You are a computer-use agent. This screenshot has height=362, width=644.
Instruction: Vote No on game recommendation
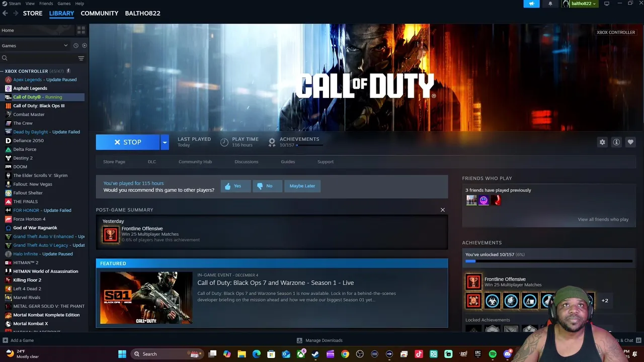(267, 186)
